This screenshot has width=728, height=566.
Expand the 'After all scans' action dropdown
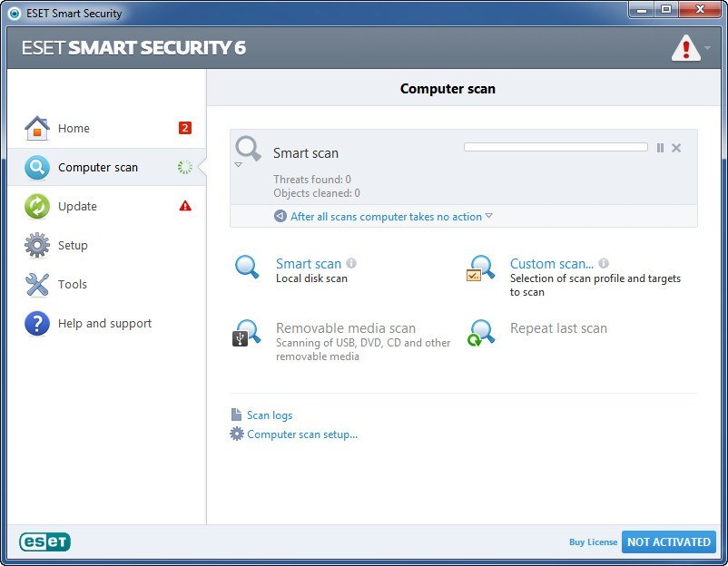(x=488, y=216)
